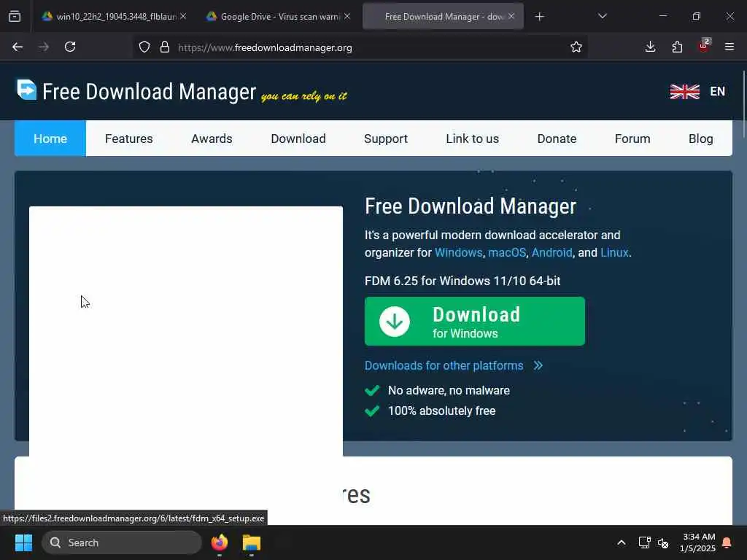Open the Features page
Screen dimensions: 747x560
pos(128,139)
